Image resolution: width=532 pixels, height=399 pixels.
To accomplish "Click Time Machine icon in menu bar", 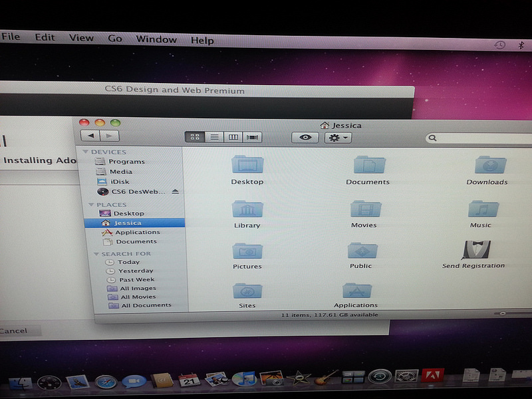I will coord(499,45).
